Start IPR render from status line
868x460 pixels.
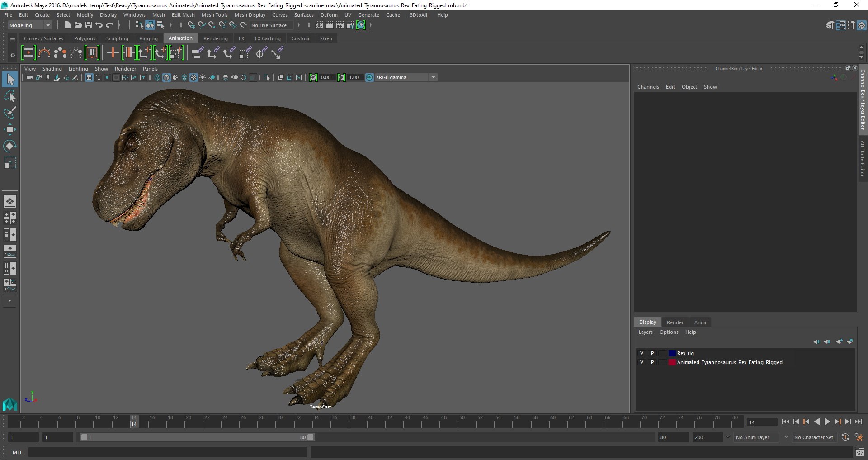[340, 25]
